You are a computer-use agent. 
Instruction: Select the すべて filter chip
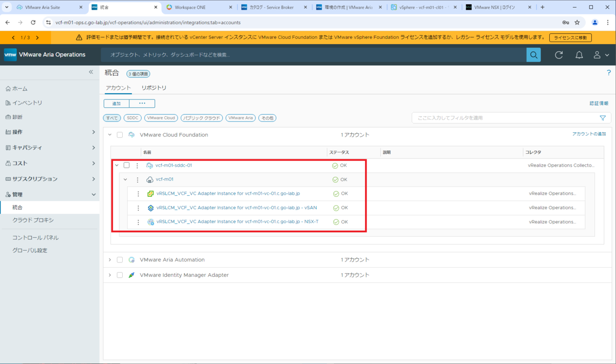coord(112,118)
